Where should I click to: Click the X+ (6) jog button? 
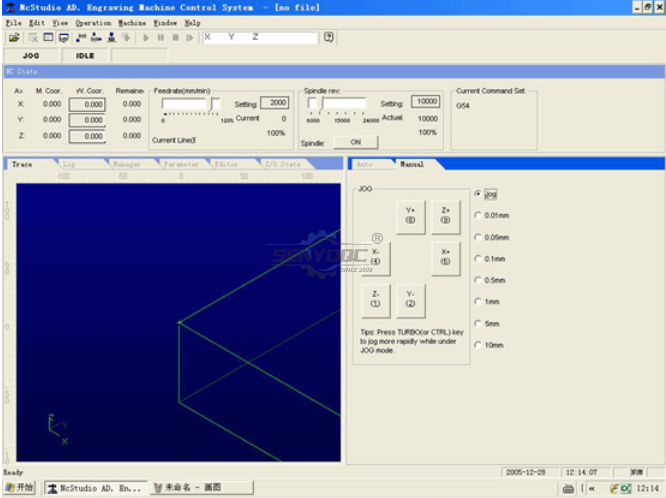tap(446, 257)
